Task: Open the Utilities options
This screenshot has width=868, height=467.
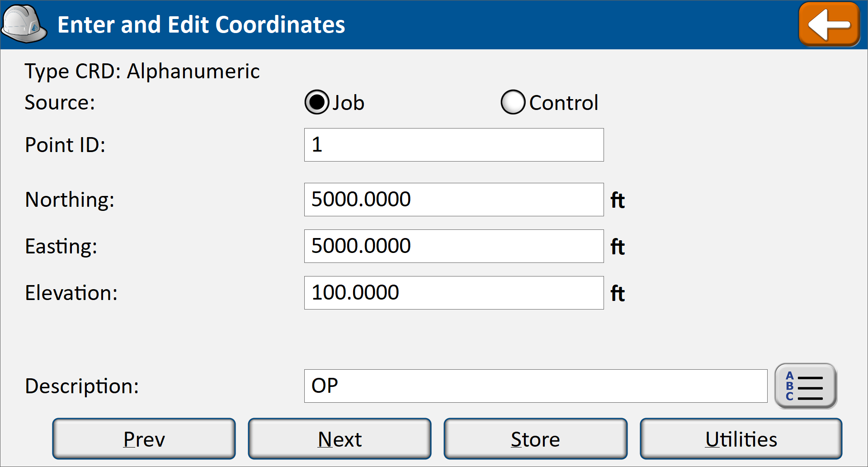Action: click(x=741, y=439)
